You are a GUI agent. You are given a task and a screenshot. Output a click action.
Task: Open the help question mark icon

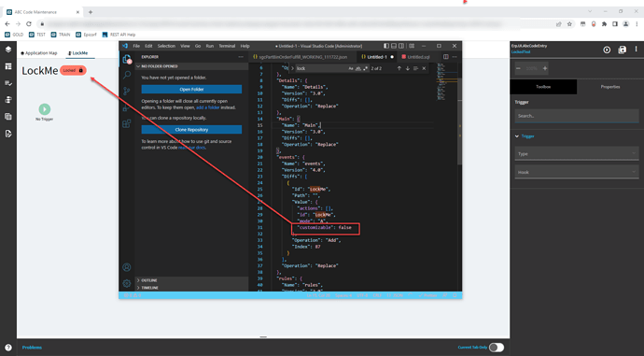[x=8, y=348]
